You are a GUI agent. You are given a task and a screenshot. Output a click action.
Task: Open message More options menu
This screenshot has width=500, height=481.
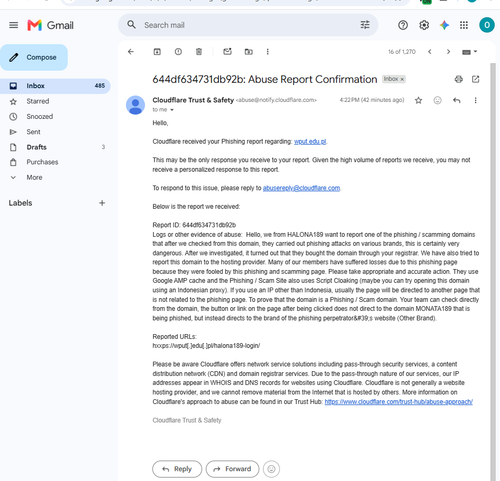(x=475, y=100)
